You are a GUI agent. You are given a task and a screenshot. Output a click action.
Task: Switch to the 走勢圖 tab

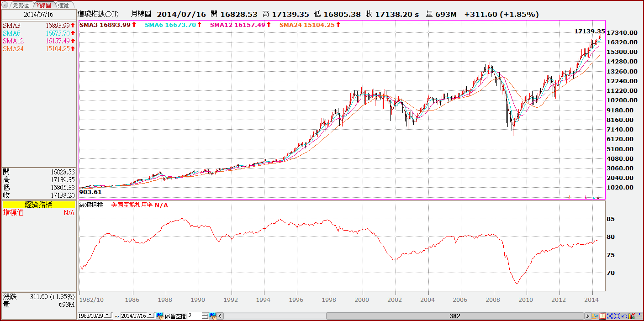click(21, 5)
